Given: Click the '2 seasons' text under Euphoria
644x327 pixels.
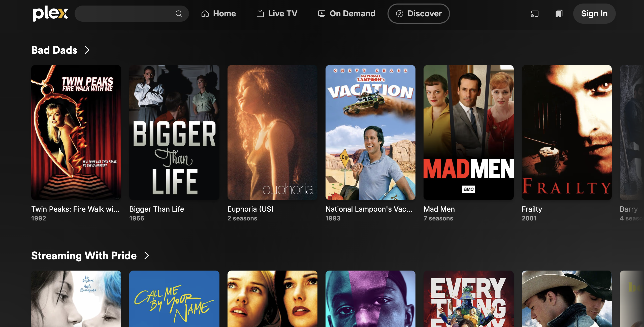Looking at the screenshot, I should [242, 218].
